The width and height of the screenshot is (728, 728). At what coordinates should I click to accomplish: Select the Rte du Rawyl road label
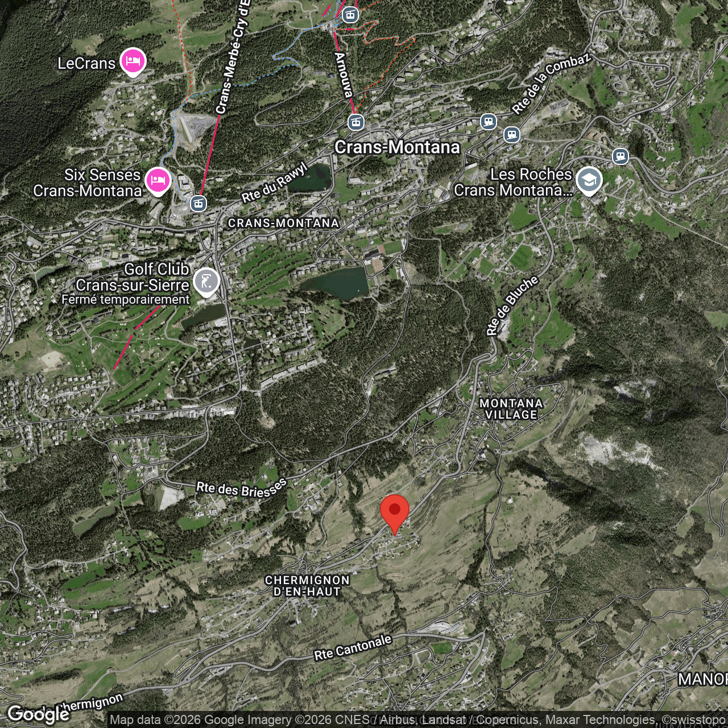point(275,183)
